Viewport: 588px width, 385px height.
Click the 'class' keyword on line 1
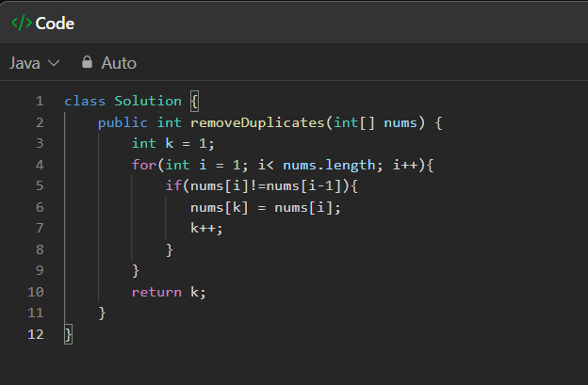tap(85, 101)
